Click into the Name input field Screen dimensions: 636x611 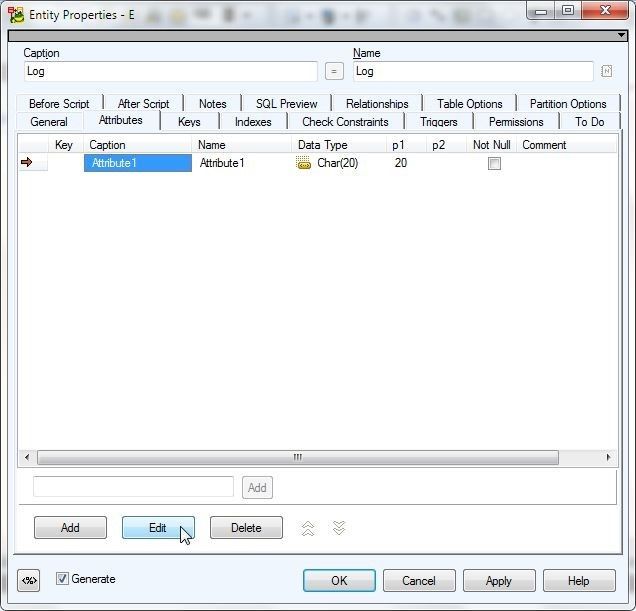473,71
